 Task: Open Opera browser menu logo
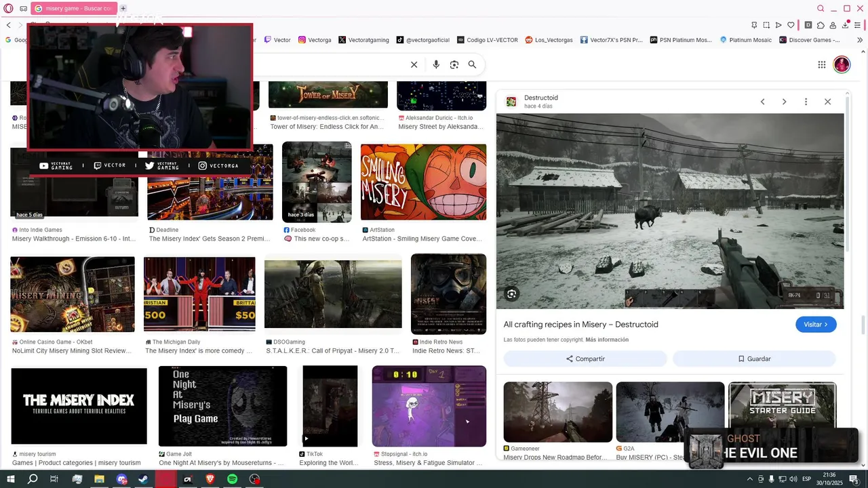coord(9,9)
